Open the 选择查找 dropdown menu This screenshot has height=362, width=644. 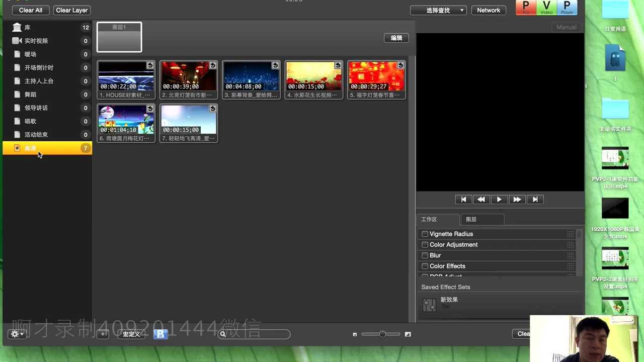[x=438, y=10]
